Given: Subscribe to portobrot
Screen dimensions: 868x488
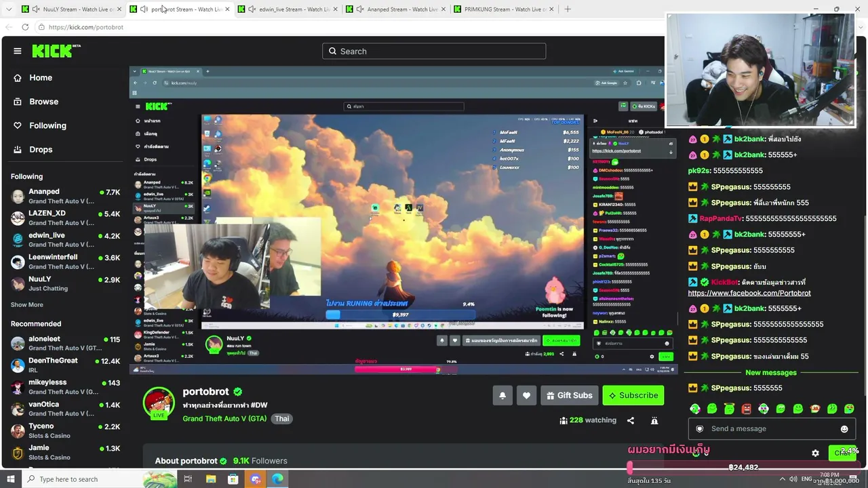Looking at the screenshot, I should click(x=633, y=396).
